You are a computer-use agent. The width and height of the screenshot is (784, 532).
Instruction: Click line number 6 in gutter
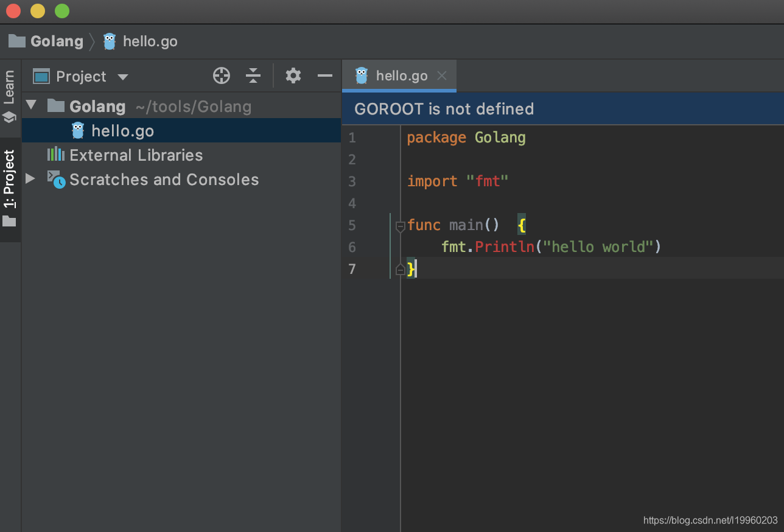click(x=352, y=247)
